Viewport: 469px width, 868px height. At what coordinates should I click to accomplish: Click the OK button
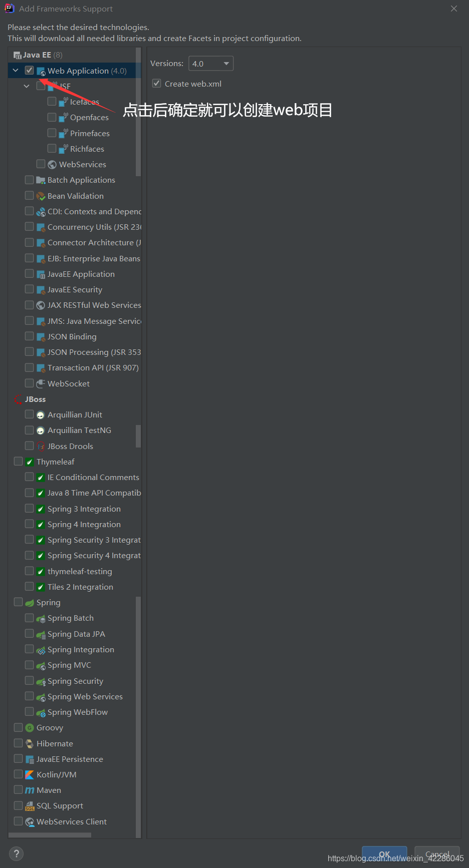(x=384, y=854)
